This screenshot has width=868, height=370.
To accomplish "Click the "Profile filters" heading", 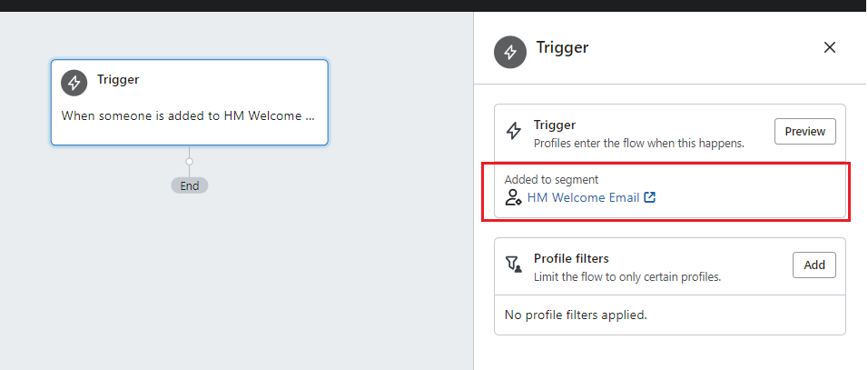I will [x=571, y=259].
